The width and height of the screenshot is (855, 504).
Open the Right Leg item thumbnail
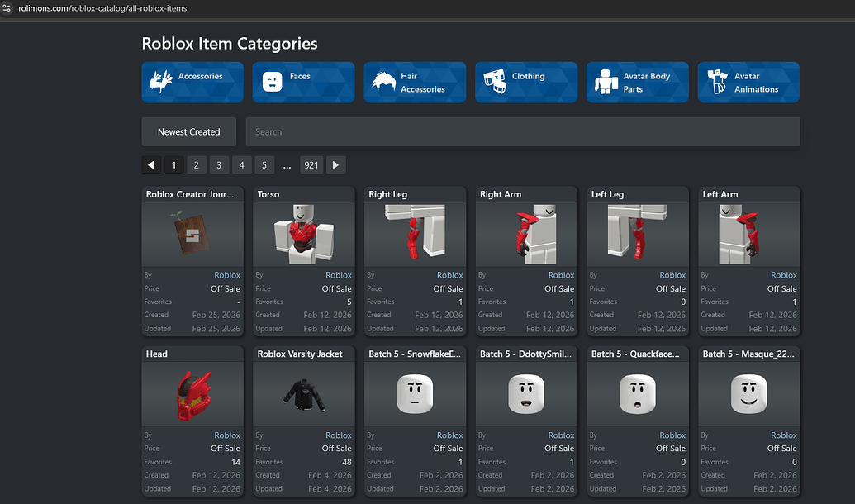tap(415, 235)
